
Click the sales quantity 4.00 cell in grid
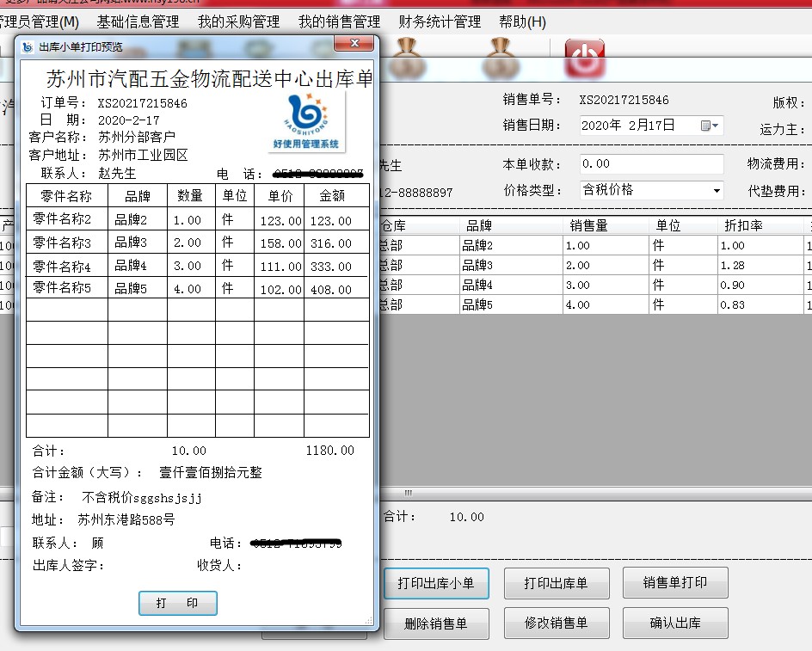[x=606, y=304]
